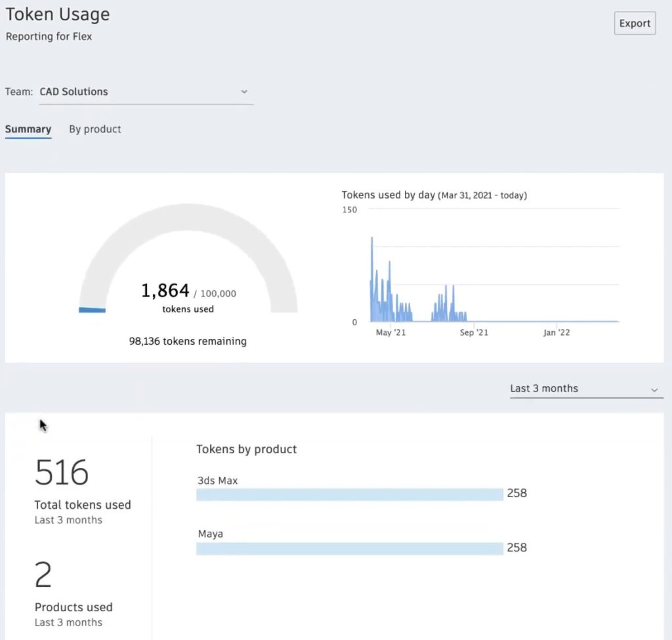672x640 pixels.
Task: Switch to the Summary tab
Action: tap(28, 129)
